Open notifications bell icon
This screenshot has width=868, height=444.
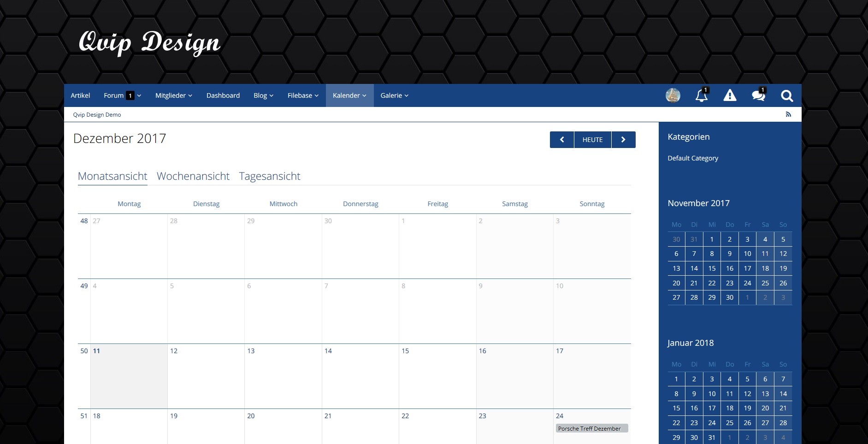click(702, 95)
